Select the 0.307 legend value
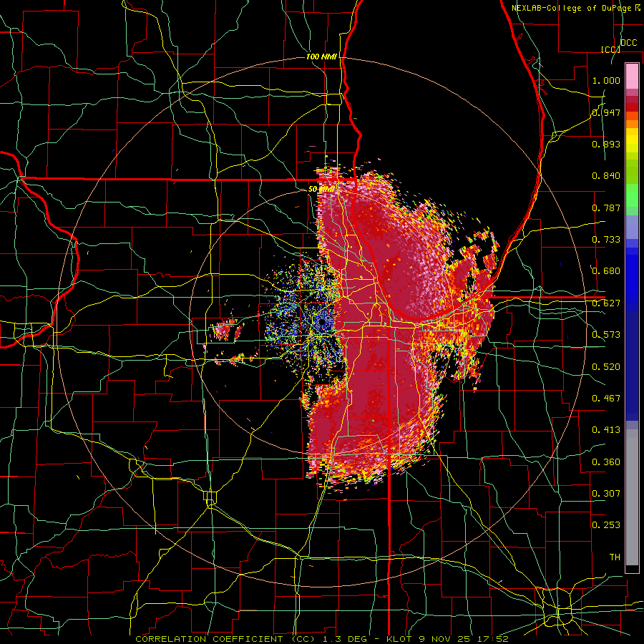 [x=606, y=493]
